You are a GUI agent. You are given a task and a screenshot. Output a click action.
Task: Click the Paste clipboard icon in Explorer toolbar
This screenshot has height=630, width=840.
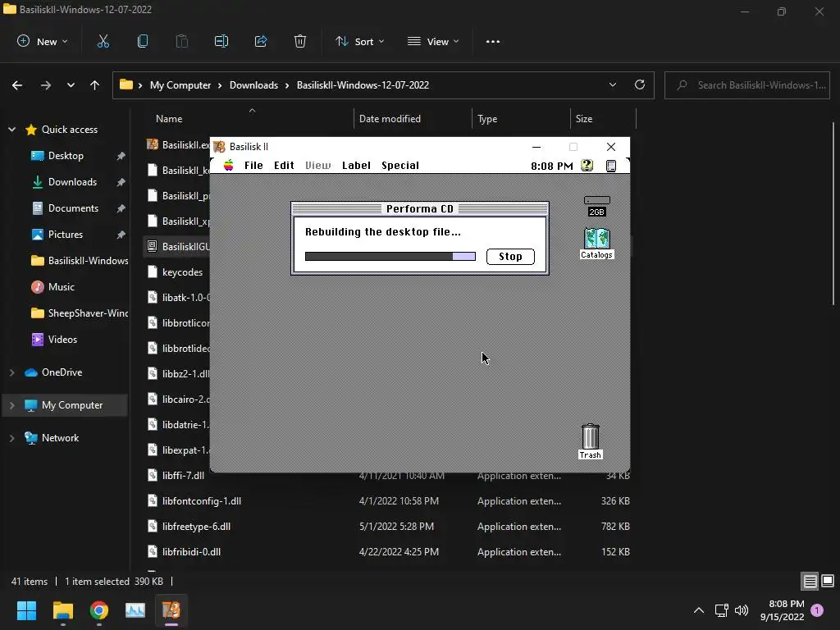click(182, 41)
